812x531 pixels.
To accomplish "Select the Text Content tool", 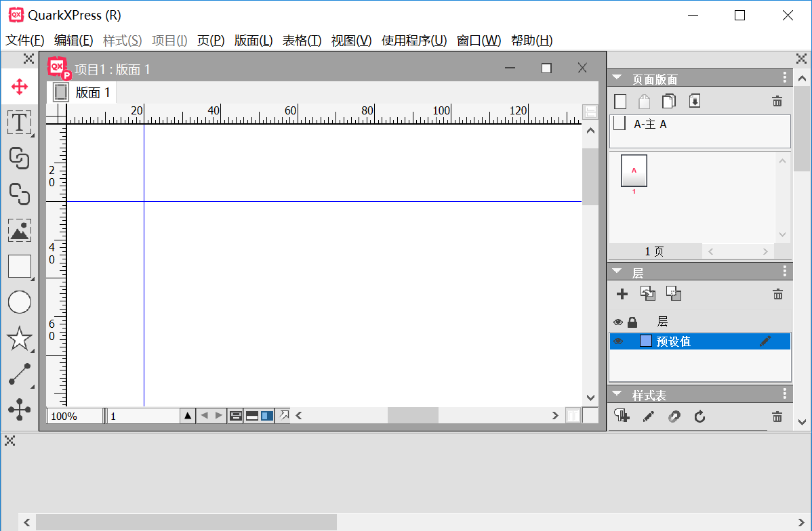I will click(20, 123).
